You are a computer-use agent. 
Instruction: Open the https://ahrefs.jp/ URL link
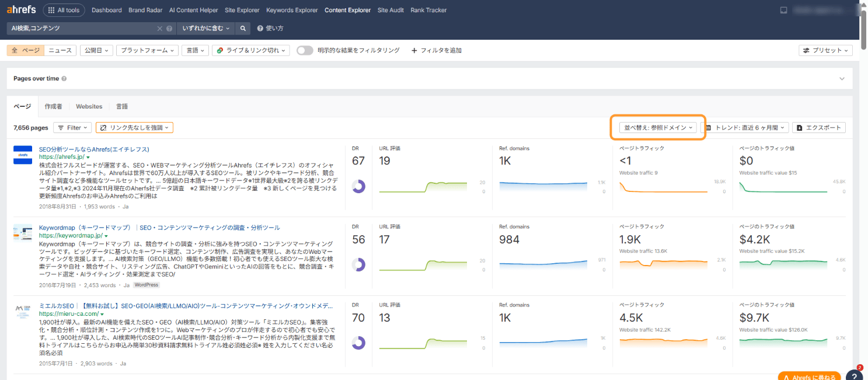pyautogui.click(x=61, y=157)
